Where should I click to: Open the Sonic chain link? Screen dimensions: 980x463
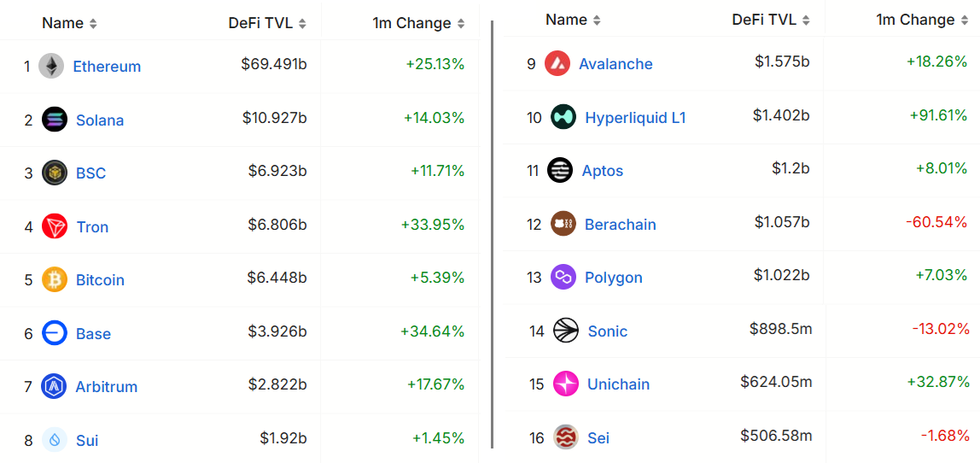[607, 331]
